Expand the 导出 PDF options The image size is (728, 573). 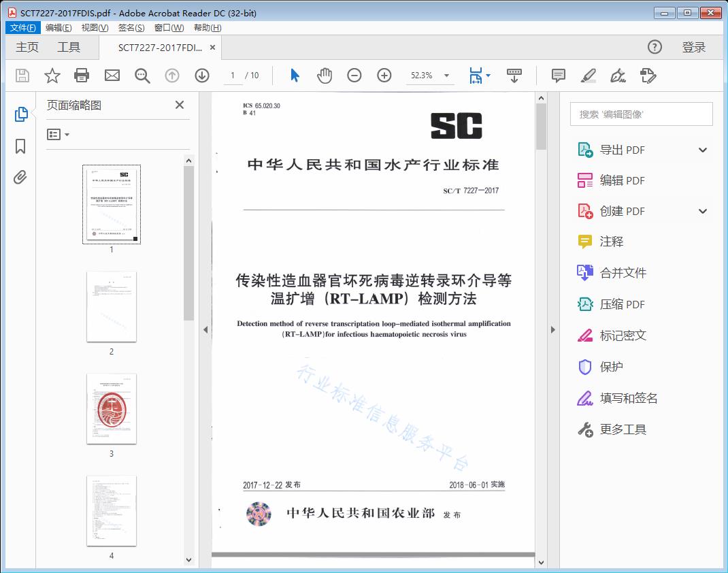(703, 150)
